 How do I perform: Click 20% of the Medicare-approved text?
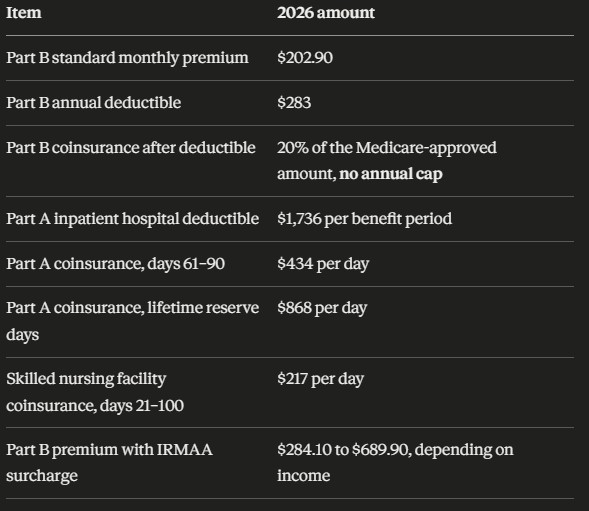pos(387,148)
